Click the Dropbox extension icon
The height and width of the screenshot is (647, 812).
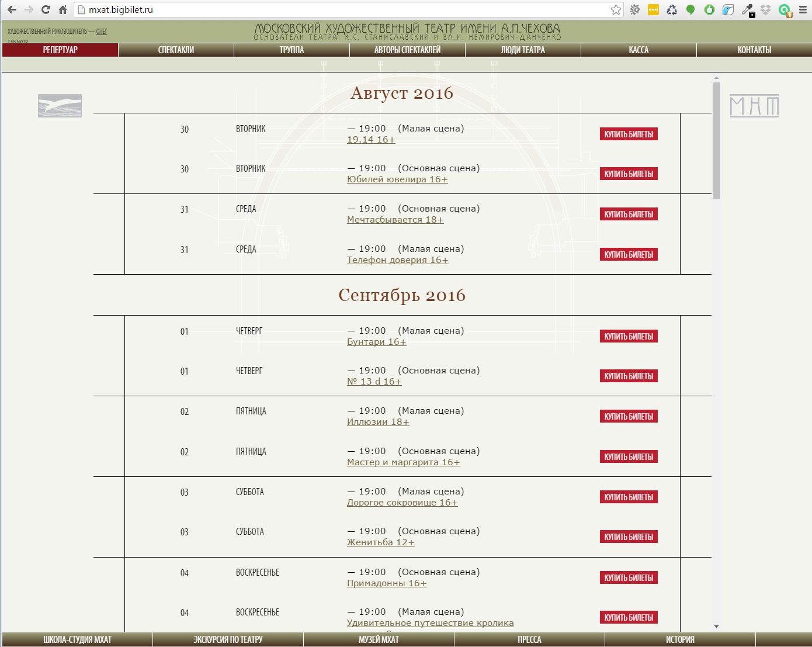(x=766, y=10)
